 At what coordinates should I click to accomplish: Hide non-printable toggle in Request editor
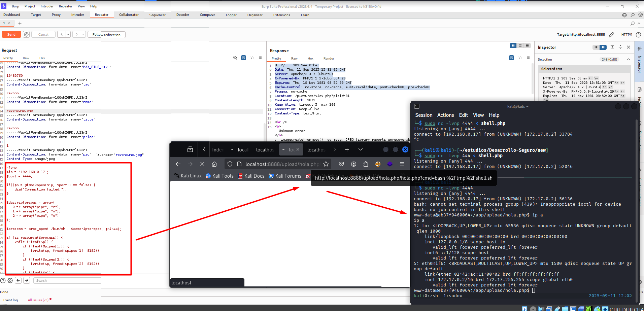(235, 58)
